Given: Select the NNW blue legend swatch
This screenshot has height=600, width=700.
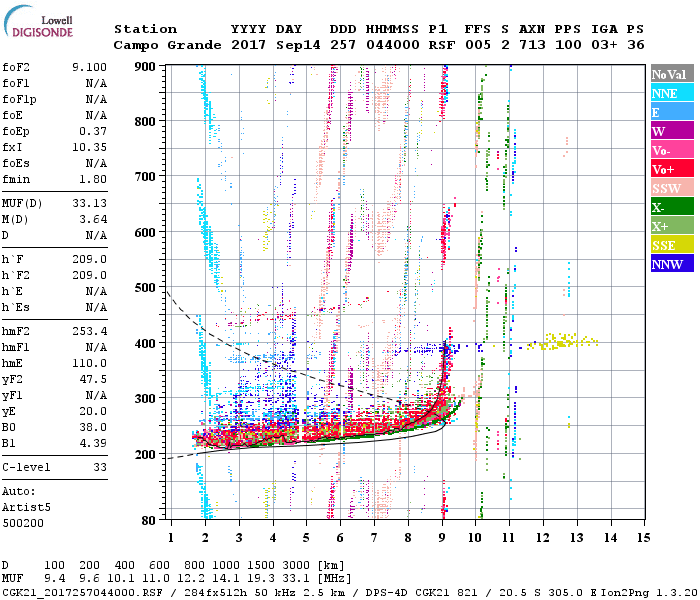Looking at the screenshot, I should tap(672, 265).
